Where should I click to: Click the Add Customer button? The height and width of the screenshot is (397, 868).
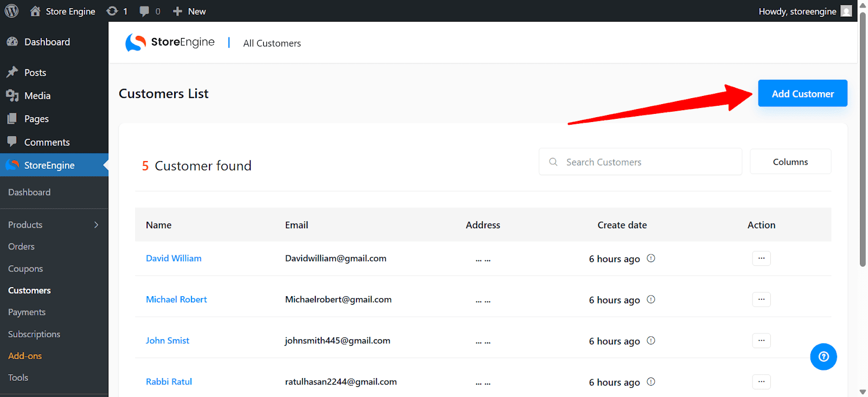(802, 93)
